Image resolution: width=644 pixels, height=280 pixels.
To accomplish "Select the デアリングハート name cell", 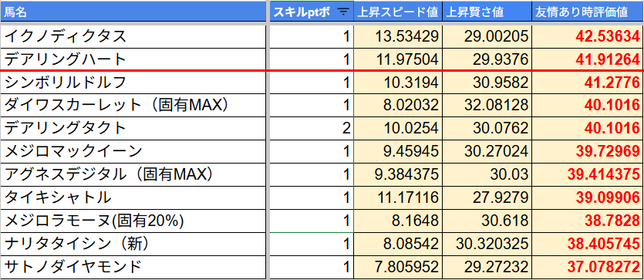I will pyautogui.click(x=133, y=59).
